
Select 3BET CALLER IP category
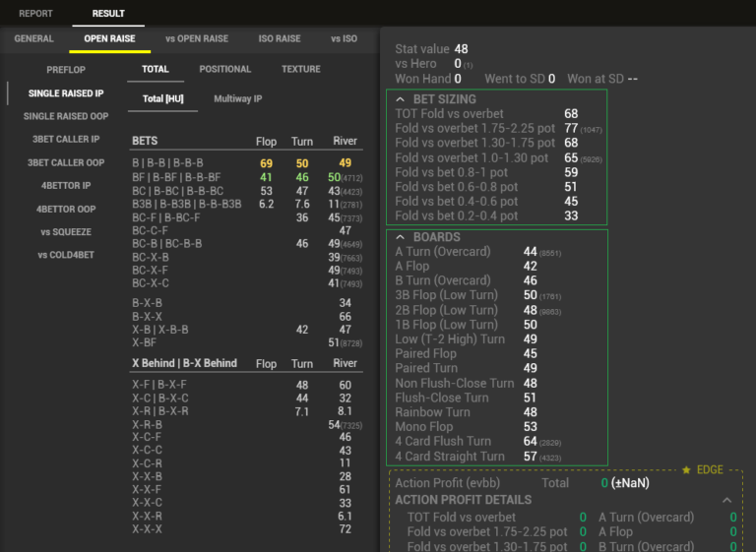[x=66, y=140]
